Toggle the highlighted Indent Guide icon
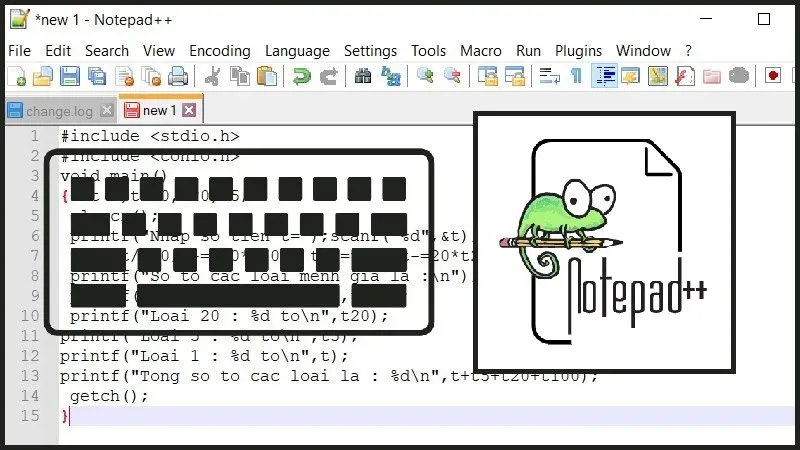800x450 pixels. point(604,77)
